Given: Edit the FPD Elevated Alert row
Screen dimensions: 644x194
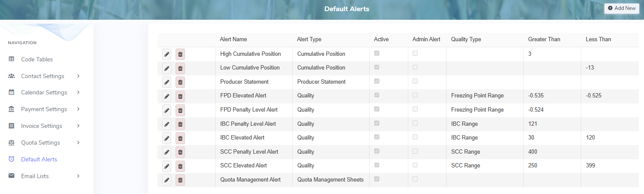Looking at the screenshot, I should (166, 96).
